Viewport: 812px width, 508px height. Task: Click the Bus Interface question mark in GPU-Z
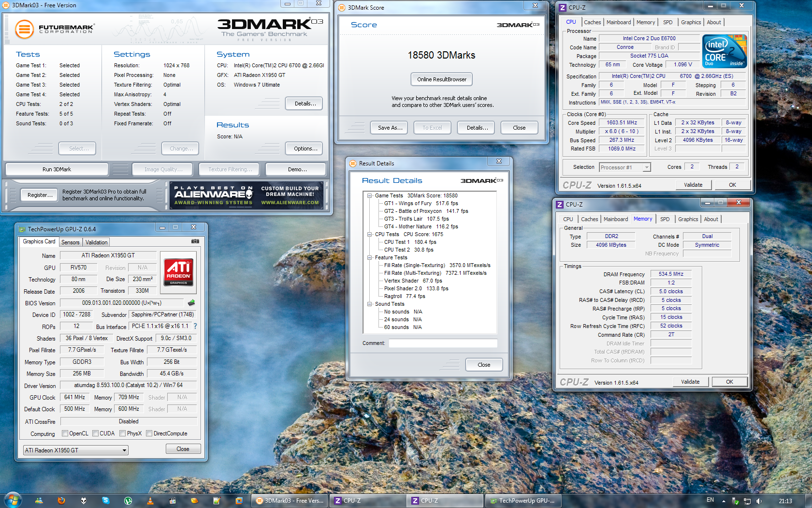click(x=195, y=326)
